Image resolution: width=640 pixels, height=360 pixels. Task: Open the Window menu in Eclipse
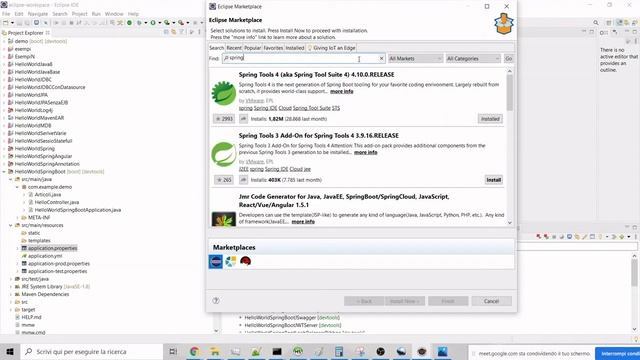coord(114,14)
